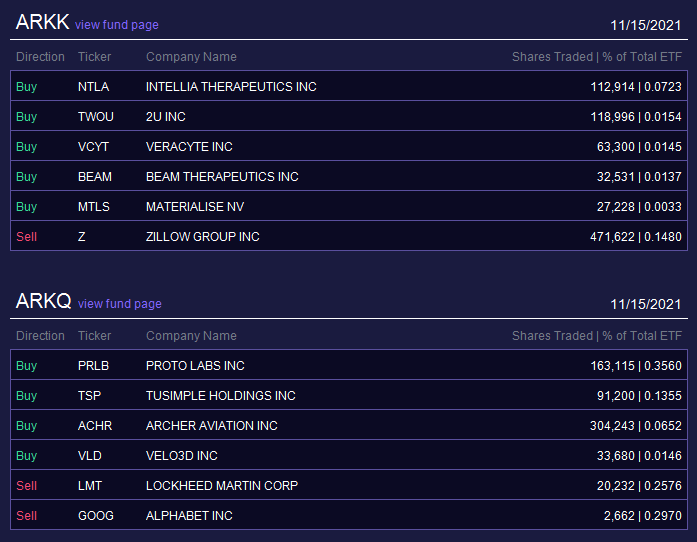
Task: Select the NTLA Intellia Therapeutics row
Action: point(349,86)
